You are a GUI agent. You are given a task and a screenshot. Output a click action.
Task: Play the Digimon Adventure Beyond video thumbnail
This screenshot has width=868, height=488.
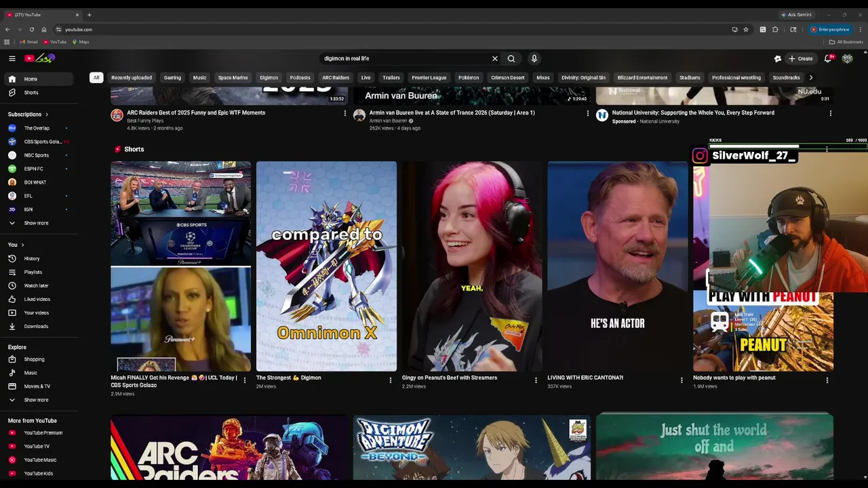pos(472,447)
